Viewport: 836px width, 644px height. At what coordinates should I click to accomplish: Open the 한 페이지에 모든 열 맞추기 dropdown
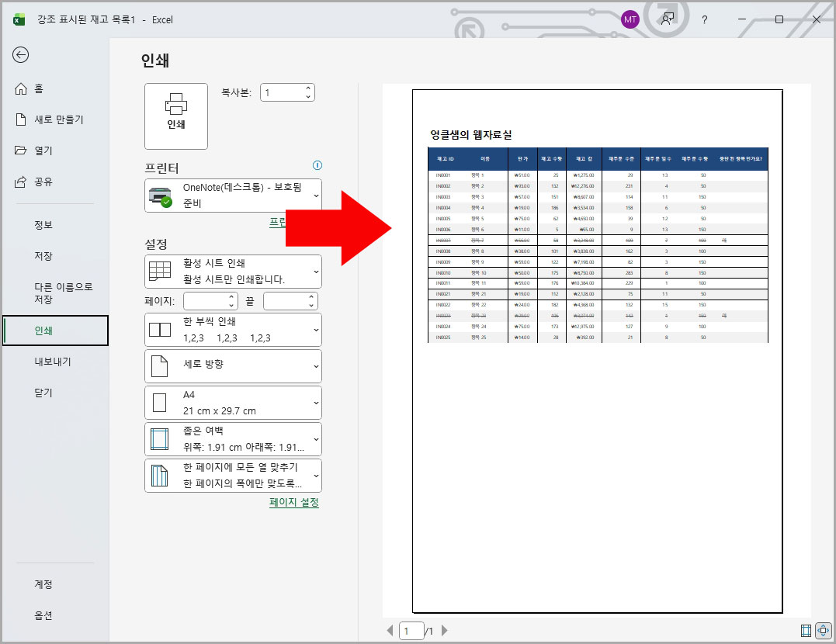pos(233,475)
